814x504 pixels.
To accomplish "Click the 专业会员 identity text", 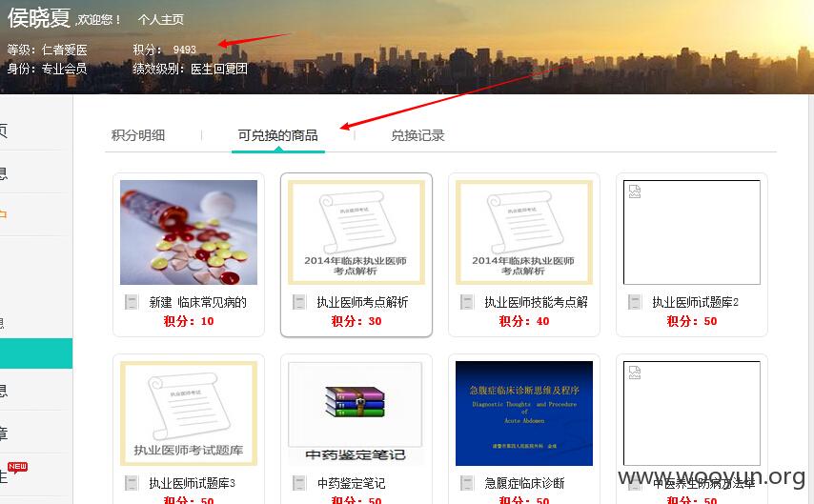I will point(65,69).
